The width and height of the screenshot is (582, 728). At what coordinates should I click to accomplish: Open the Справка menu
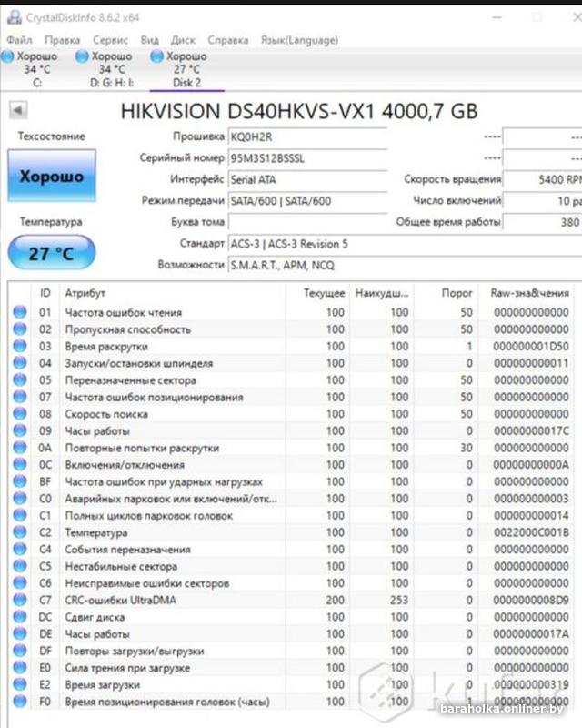point(228,40)
